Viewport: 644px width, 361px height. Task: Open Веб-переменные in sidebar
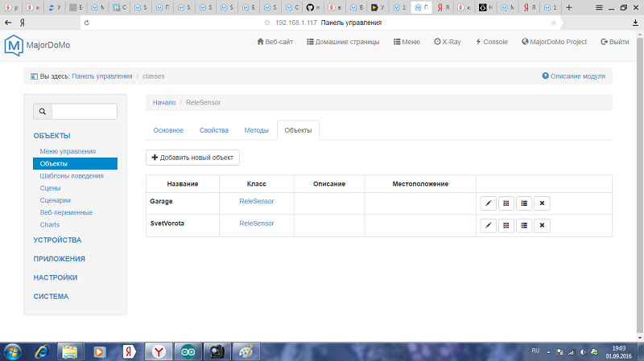66,212
